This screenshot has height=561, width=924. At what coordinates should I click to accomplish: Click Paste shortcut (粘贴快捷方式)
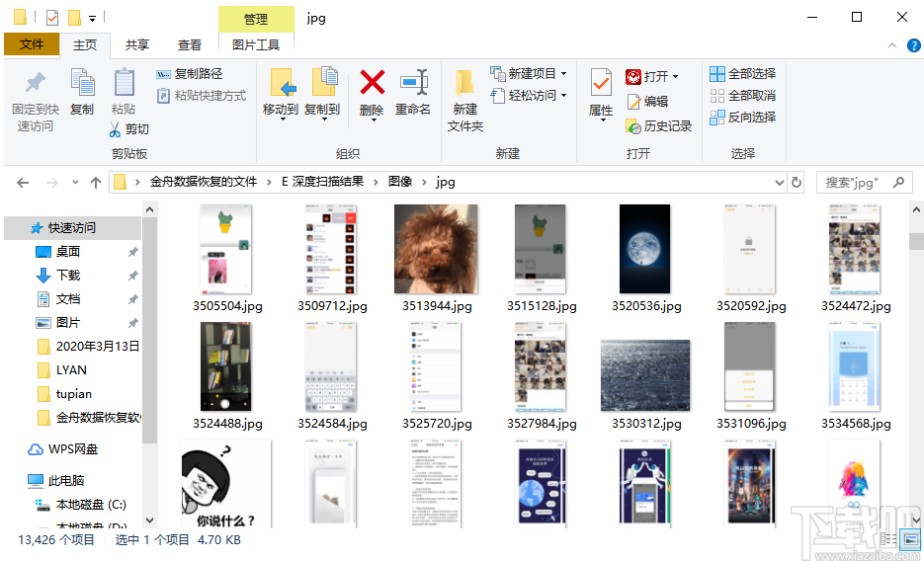[x=201, y=96]
